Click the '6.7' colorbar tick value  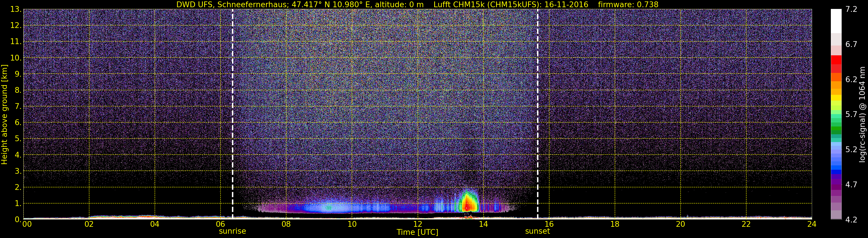[x=851, y=44]
